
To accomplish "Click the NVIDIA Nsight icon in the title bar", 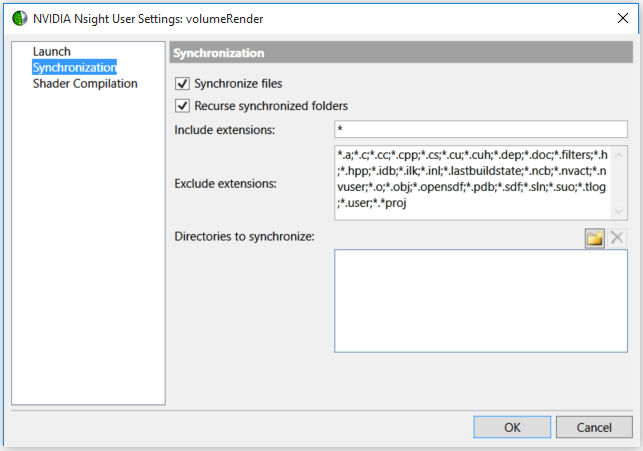I will [19, 18].
